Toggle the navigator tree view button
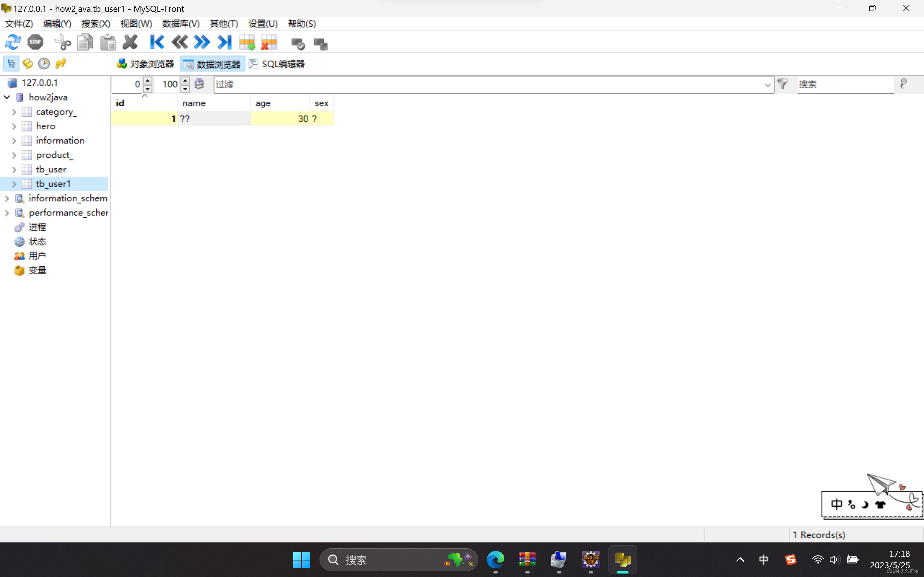The height and width of the screenshot is (577, 924). 11,64
